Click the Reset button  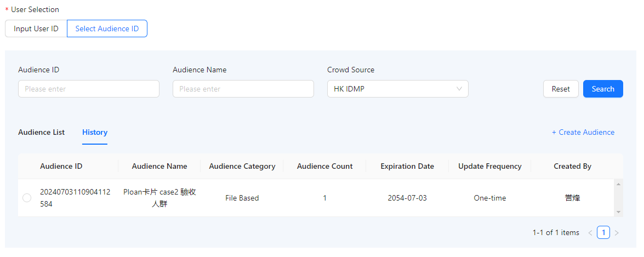click(560, 89)
